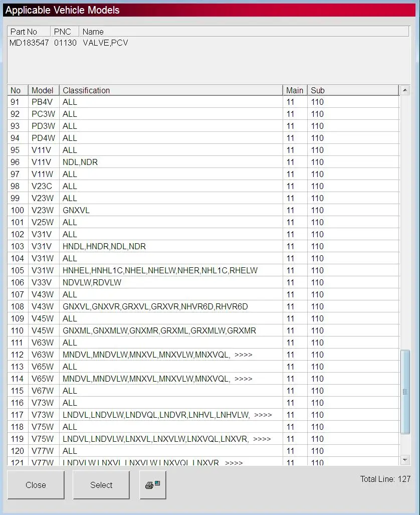Click the part name VALVE,PCV
This screenshot has height=515, width=420.
105,43
